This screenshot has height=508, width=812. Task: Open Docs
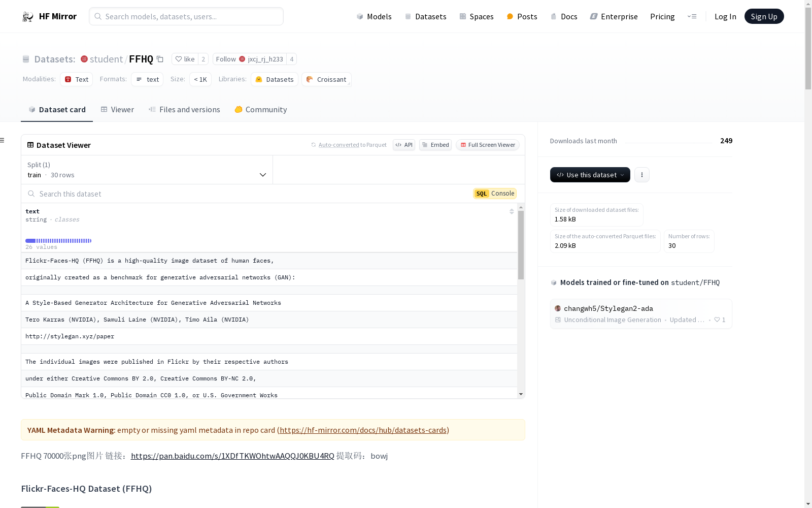tap(564, 17)
